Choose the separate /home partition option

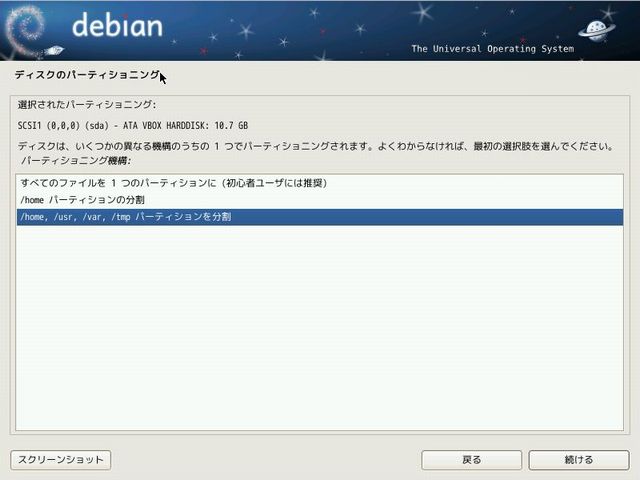pos(88,200)
